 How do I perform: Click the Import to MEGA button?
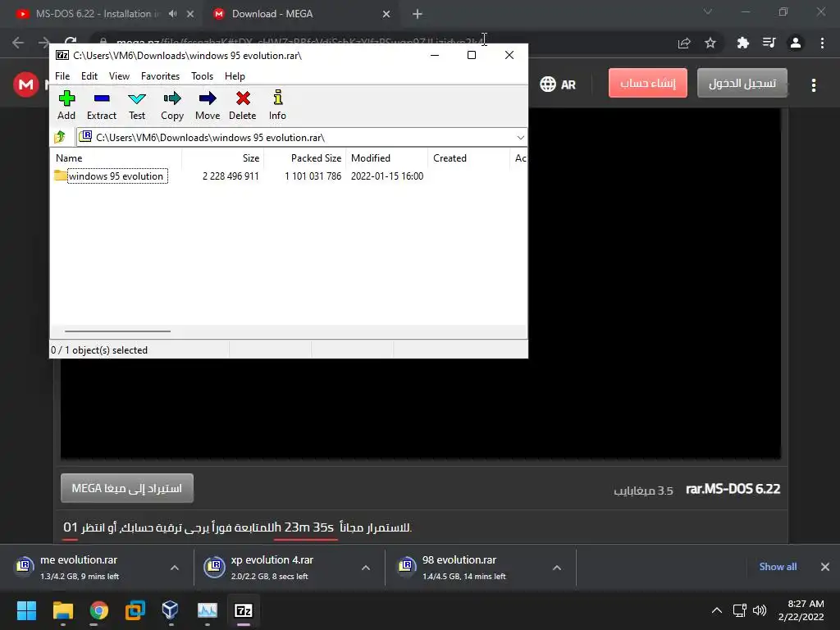pos(127,488)
